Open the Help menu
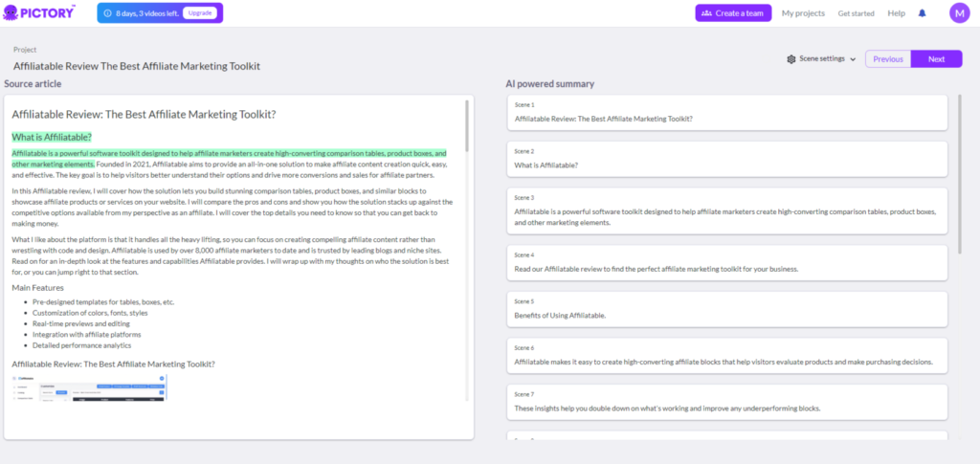This screenshot has width=980, height=464. coord(896,13)
